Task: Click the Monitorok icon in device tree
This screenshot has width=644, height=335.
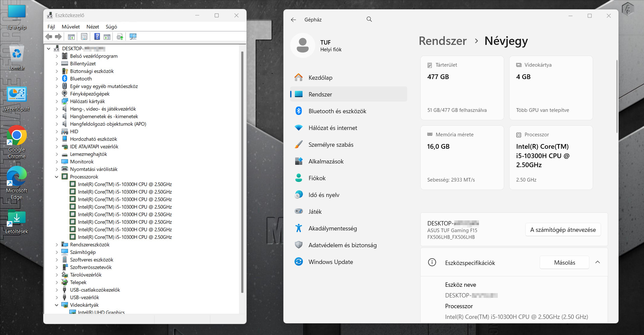Action: (65, 162)
